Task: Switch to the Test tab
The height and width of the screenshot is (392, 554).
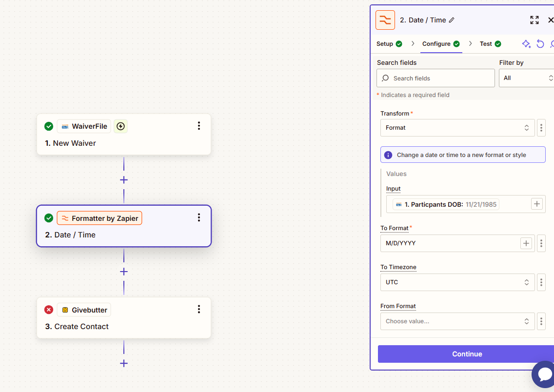Action: pos(491,44)
